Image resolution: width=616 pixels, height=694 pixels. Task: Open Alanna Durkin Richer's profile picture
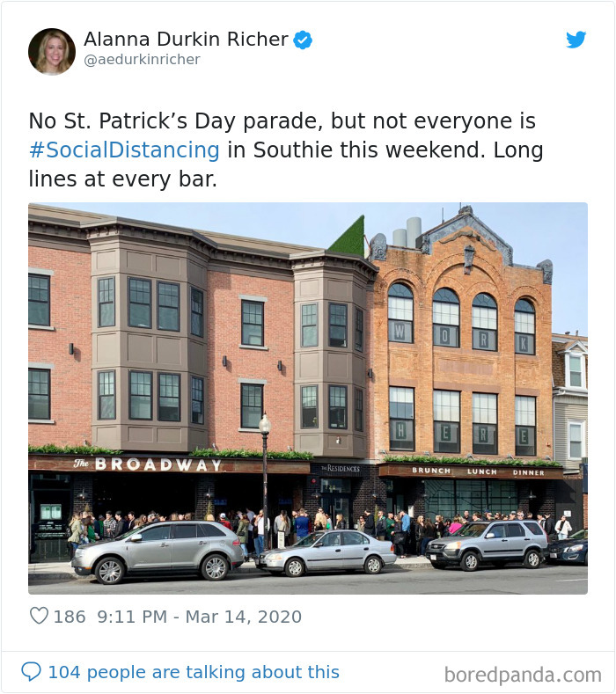[x=51, y=51]
